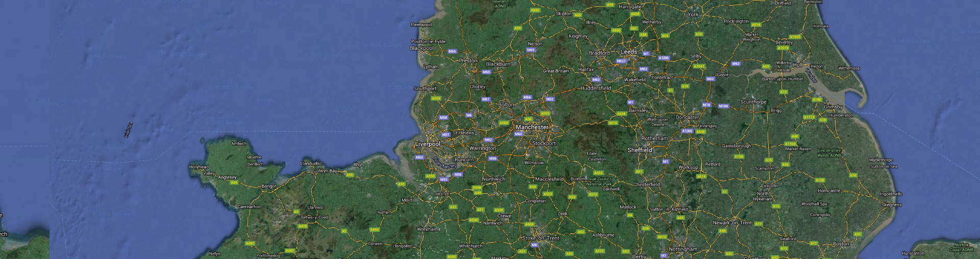Click the M66 motorway shield near Bolton
This screenshot has height=259, width=980.
pos(527,97)
